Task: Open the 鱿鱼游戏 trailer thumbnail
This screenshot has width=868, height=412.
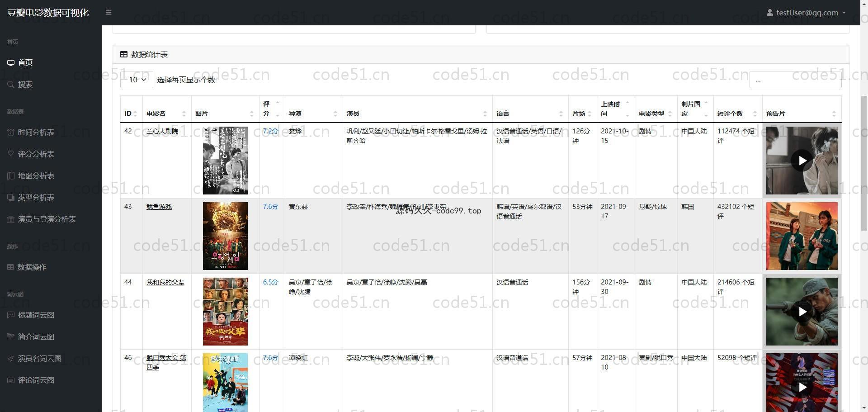Action: click(802, 236)
